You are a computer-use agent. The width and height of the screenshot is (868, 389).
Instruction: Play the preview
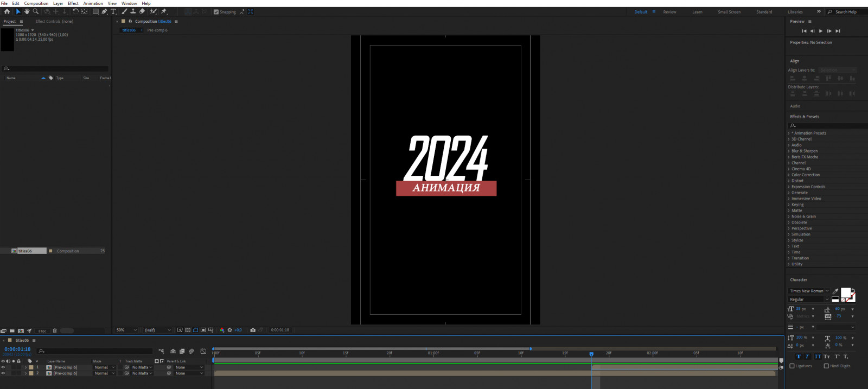pyautogui.click(x=821, y=31)
